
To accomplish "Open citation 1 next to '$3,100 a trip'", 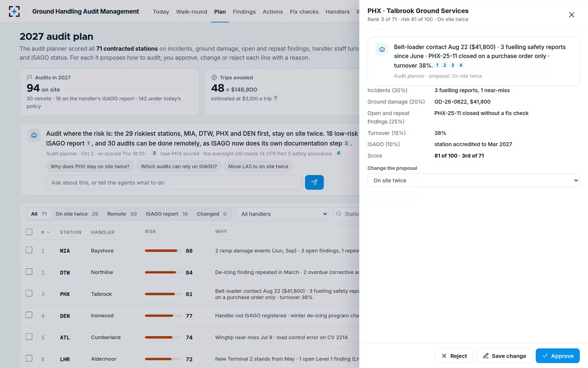I will click(x=276, y=98).
